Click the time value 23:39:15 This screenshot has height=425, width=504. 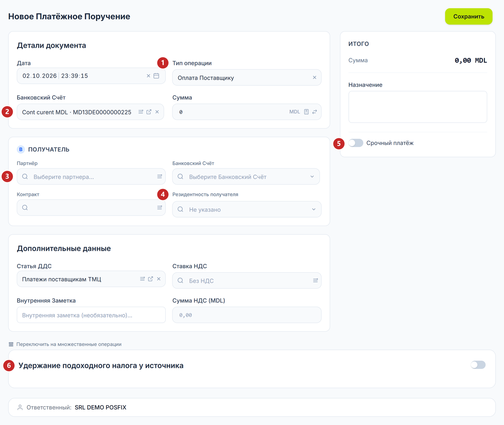(x=75, y=76)
